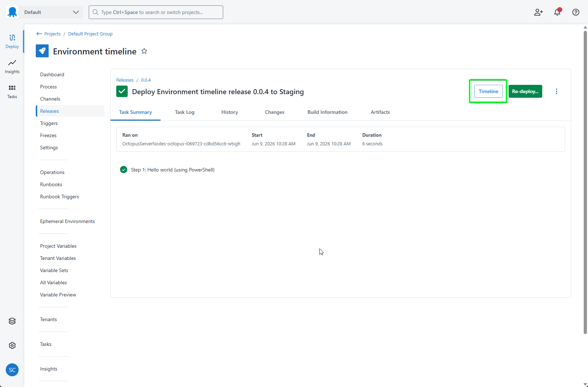This screenshot has height=387, width=588.
Task: Open the History tab
Action: coord(230,112)
